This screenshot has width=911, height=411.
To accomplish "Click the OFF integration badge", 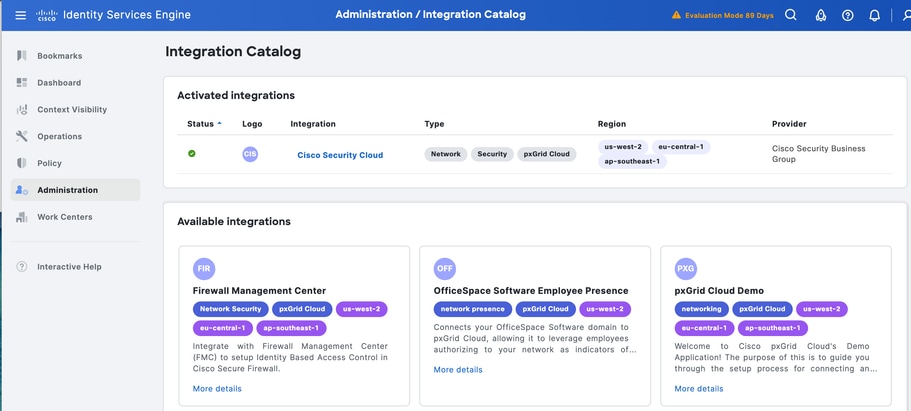I will pyautogui.click(x=444, y=269).
